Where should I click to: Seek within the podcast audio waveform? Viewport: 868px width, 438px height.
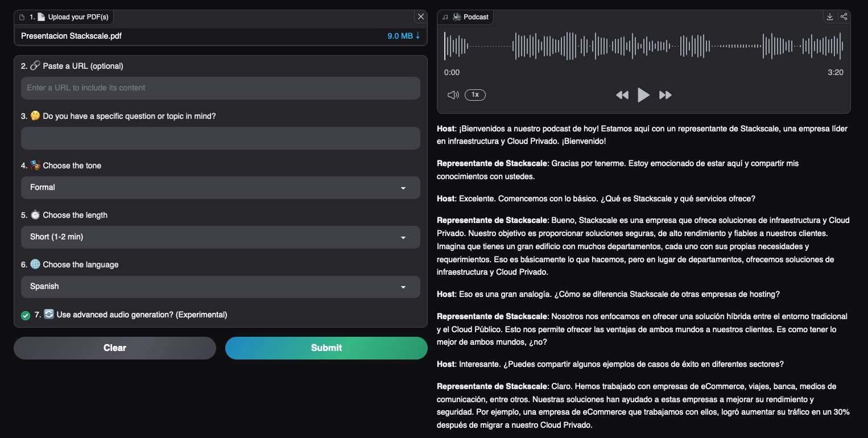tap(643, 46)
